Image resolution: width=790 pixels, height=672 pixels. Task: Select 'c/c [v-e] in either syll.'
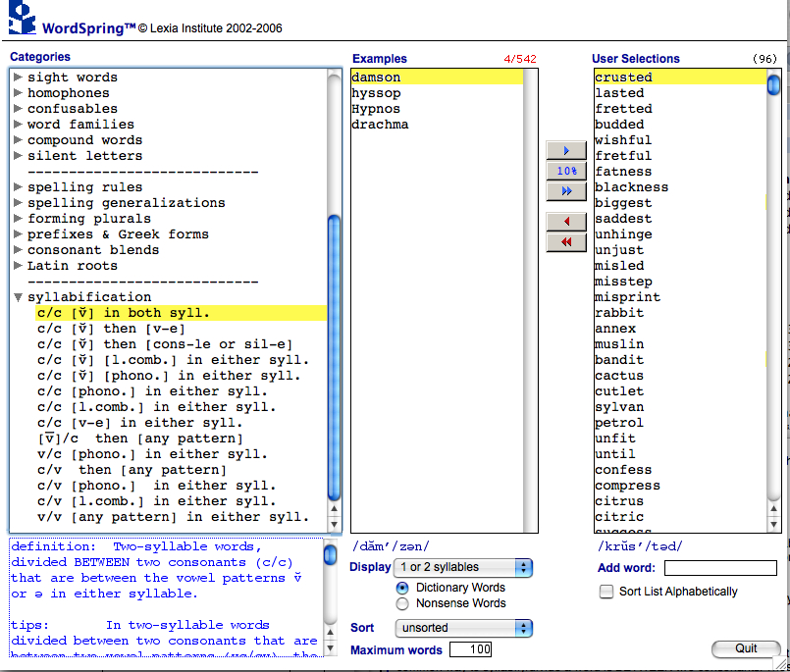(x=140, y=423)
